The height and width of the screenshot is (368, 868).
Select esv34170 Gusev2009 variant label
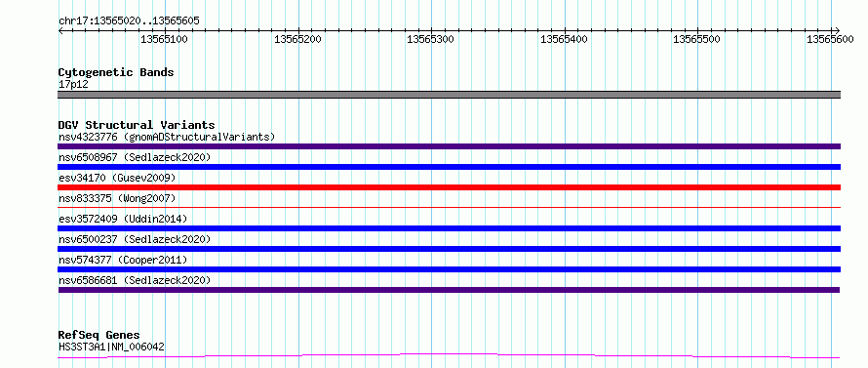coord(117,178)
